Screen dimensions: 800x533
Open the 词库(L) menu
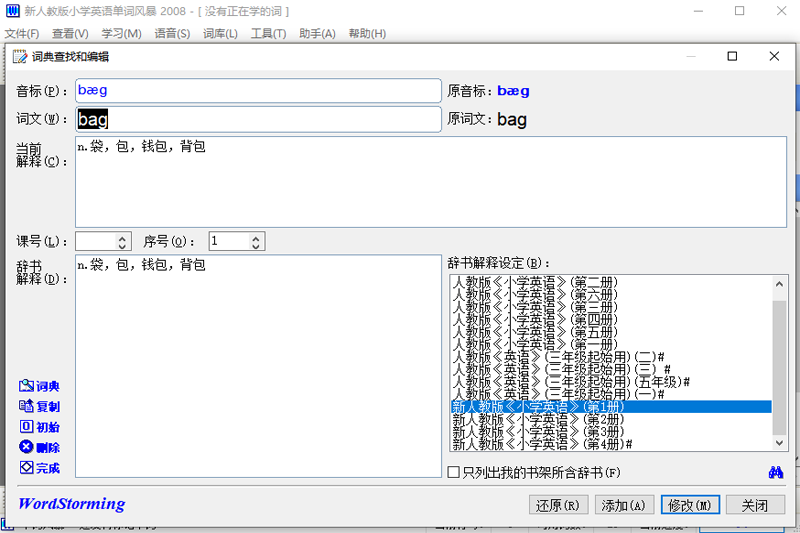coord(220,34)
